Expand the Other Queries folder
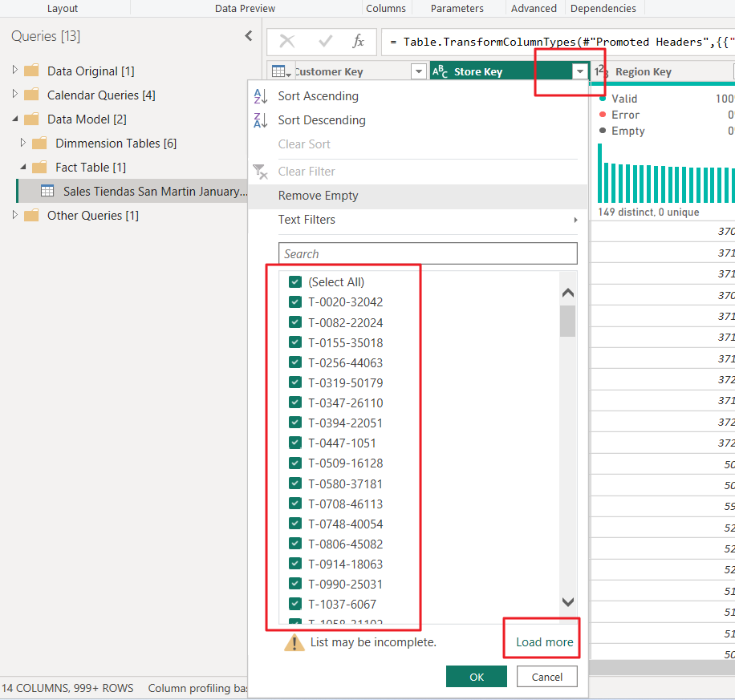This screenshot has width=735, height=700. [15, 215]
